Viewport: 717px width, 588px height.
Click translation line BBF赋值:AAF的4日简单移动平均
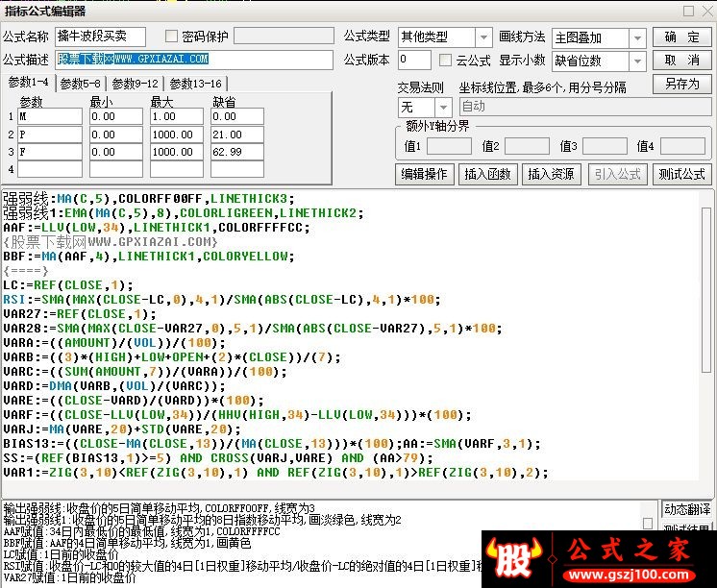[127, 543]
